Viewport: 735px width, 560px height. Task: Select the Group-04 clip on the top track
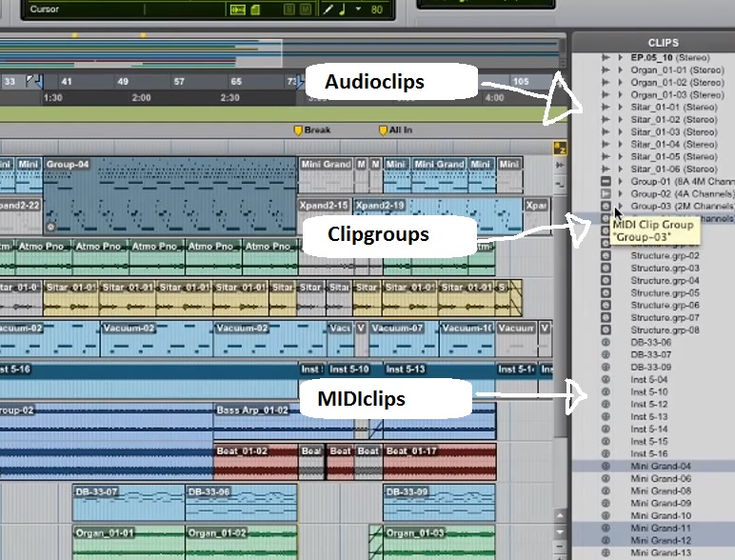coord(170,195)
